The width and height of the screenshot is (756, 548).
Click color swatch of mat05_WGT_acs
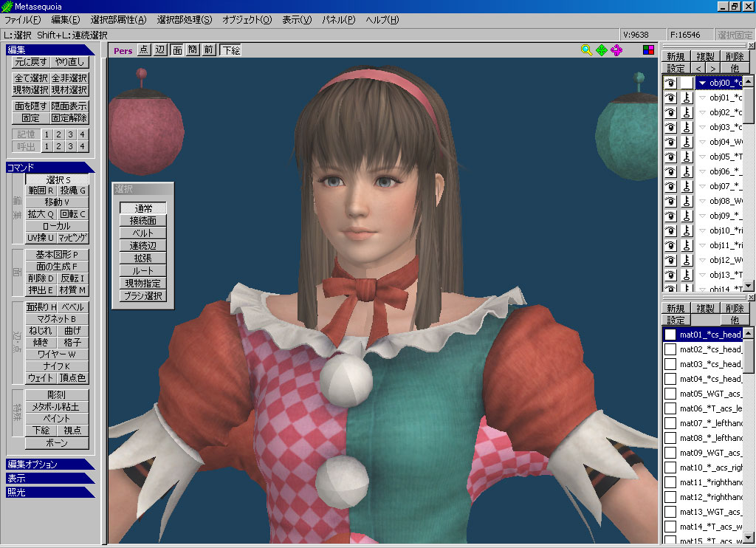[670, 394]
